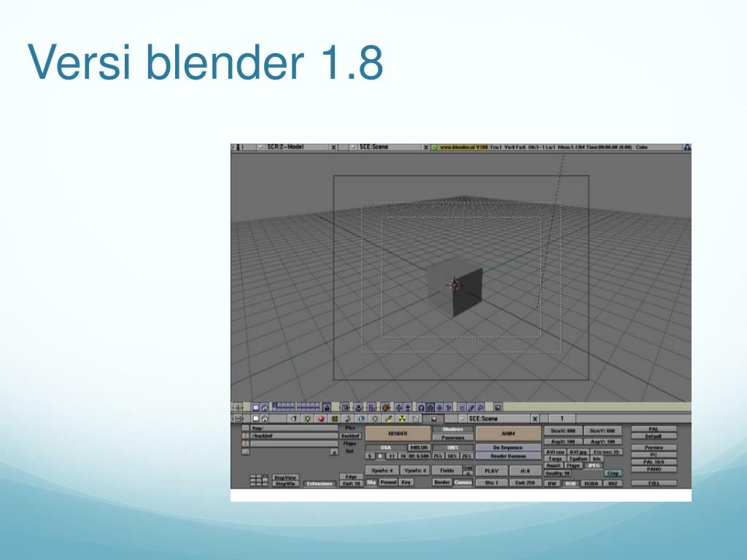Click the layer lock padlock icon
This screenshot has height=560, width=747.
click(326, 407)
